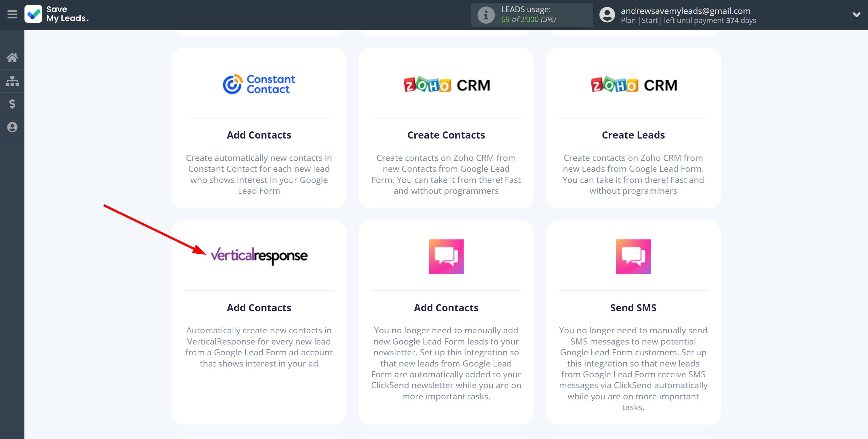Click Zoho CRM logo on Create Leads card

pyautogui.click(x=634, y=85)
